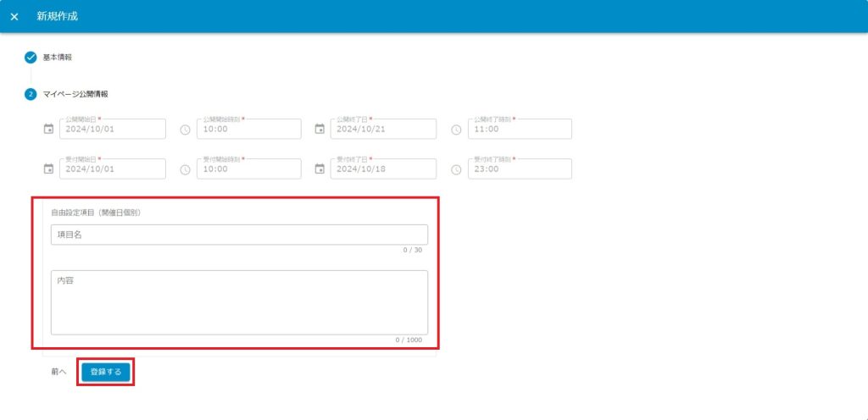Select the マイページ公開情報 step label

click(75, 94)
